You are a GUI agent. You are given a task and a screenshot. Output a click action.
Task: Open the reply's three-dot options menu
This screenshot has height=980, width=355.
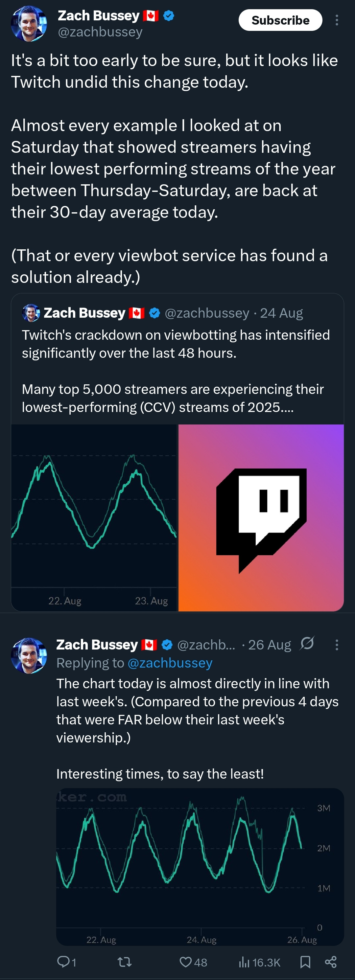[336, 645]
